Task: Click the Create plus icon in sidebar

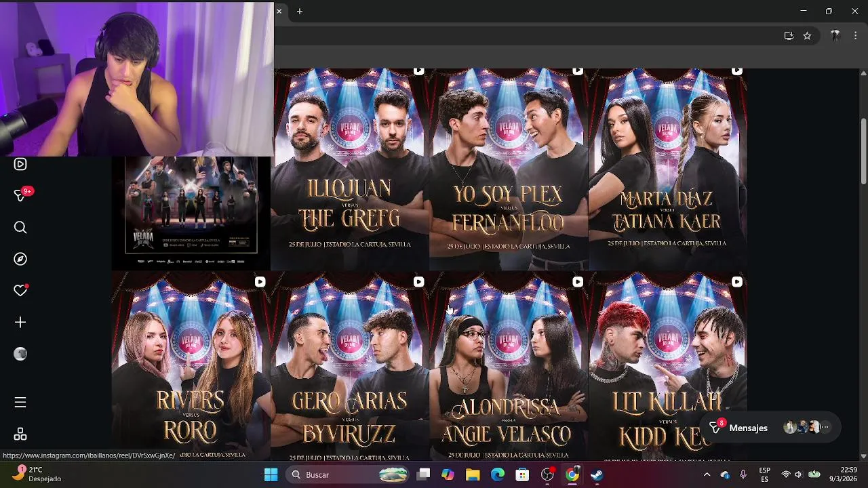Action: 20,323
